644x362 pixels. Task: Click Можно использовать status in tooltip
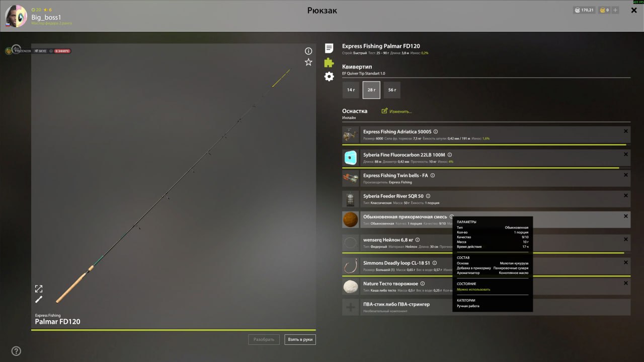point(473,289)
